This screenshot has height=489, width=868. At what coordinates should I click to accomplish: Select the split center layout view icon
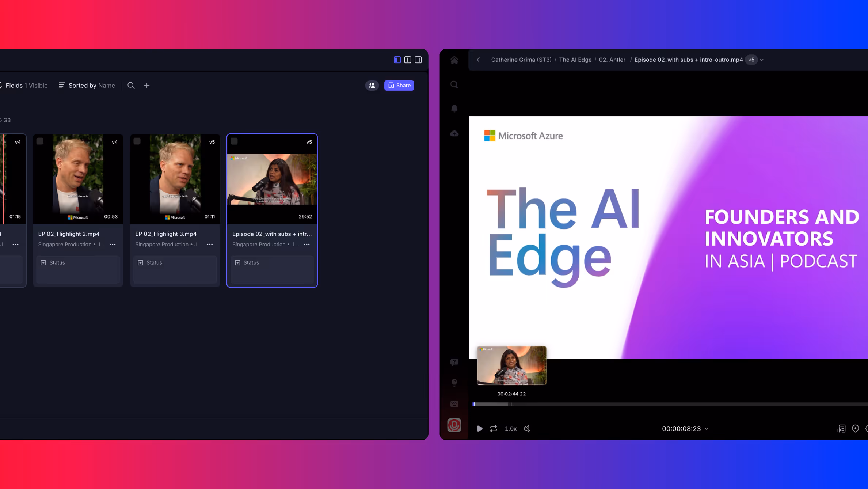pos(408,60)
